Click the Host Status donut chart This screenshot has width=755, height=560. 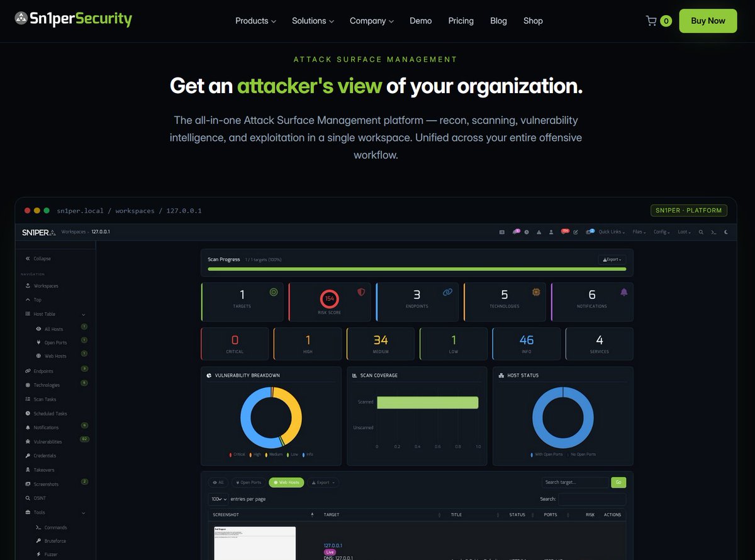[563, 417]
